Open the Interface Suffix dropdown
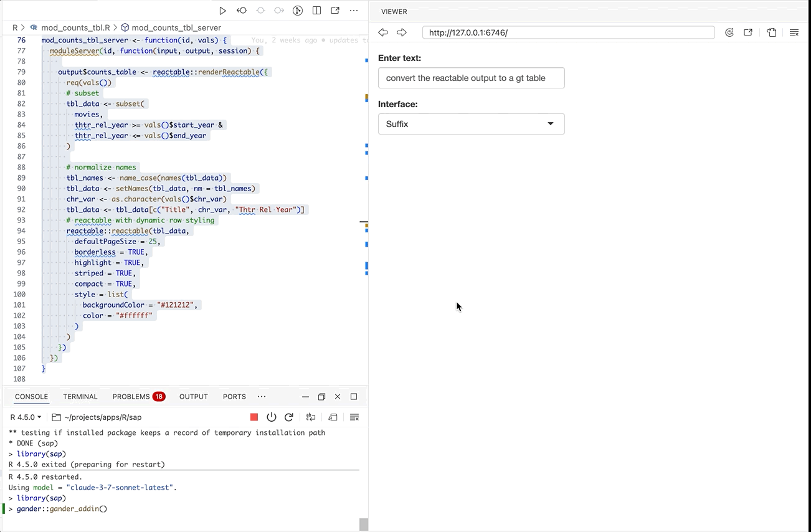Image resolution: width=811 pixels, height=532 pixels. coord(472,124)
